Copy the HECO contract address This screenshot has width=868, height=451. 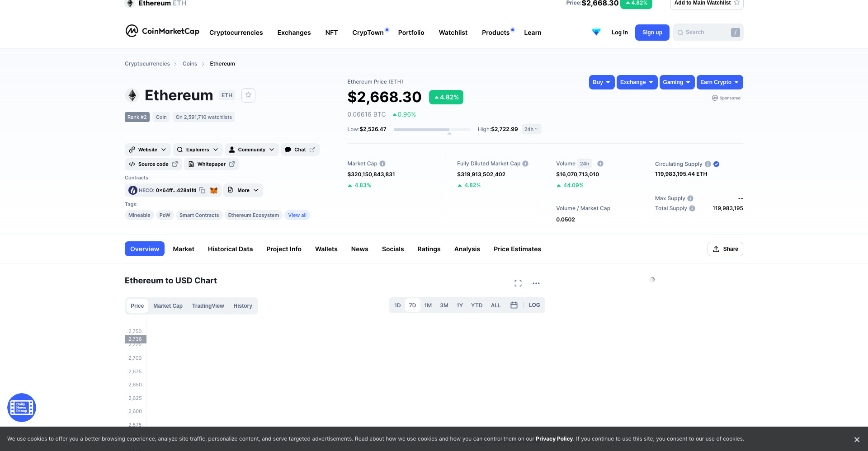pos(202,190)
